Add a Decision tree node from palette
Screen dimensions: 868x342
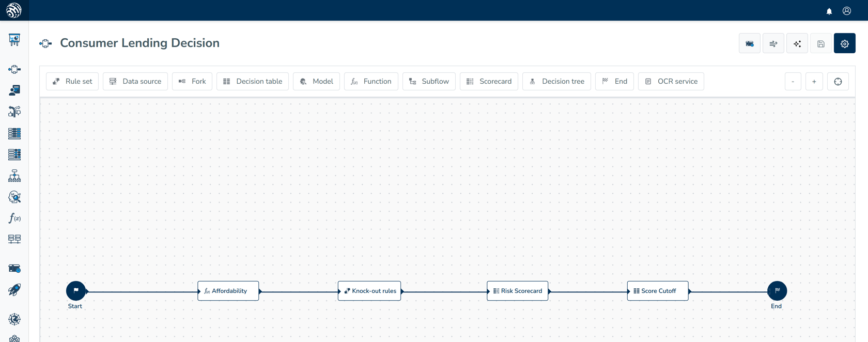point(556,82)
